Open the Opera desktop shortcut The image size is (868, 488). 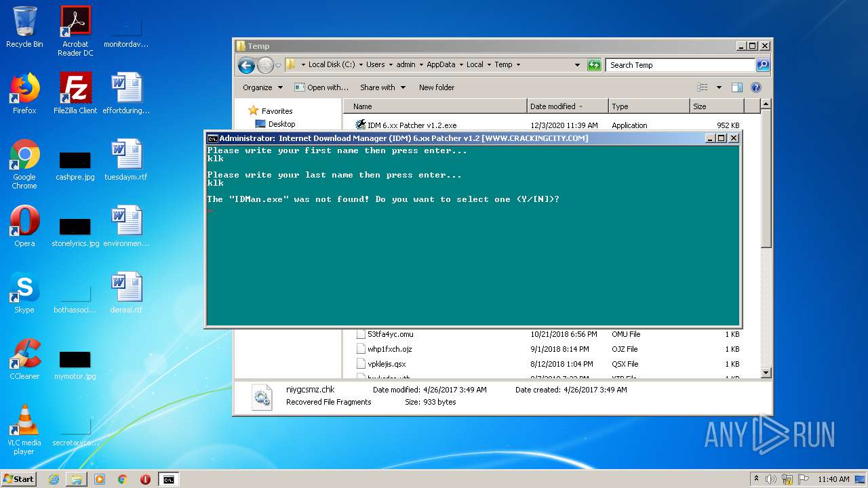24,226
